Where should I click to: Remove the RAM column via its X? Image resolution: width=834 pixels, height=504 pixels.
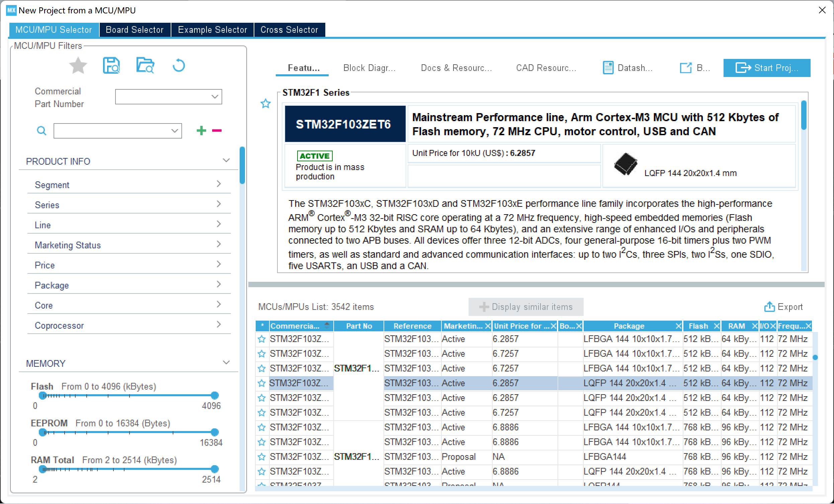click(x=754, y=326)
